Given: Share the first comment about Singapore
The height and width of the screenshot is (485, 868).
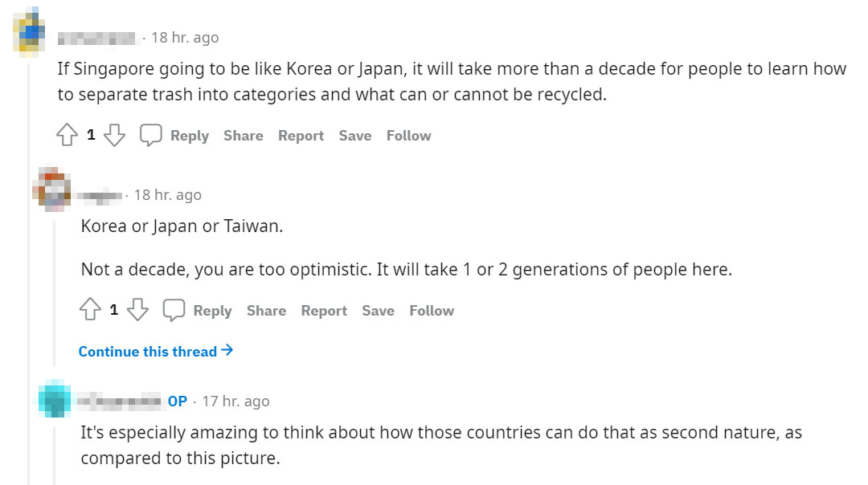Looking at the screenshot, I should click(244, 136).
